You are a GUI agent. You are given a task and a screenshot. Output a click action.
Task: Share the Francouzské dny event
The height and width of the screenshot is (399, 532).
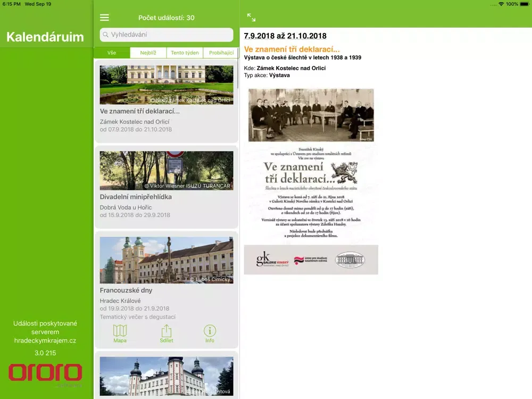click(166, 334)
